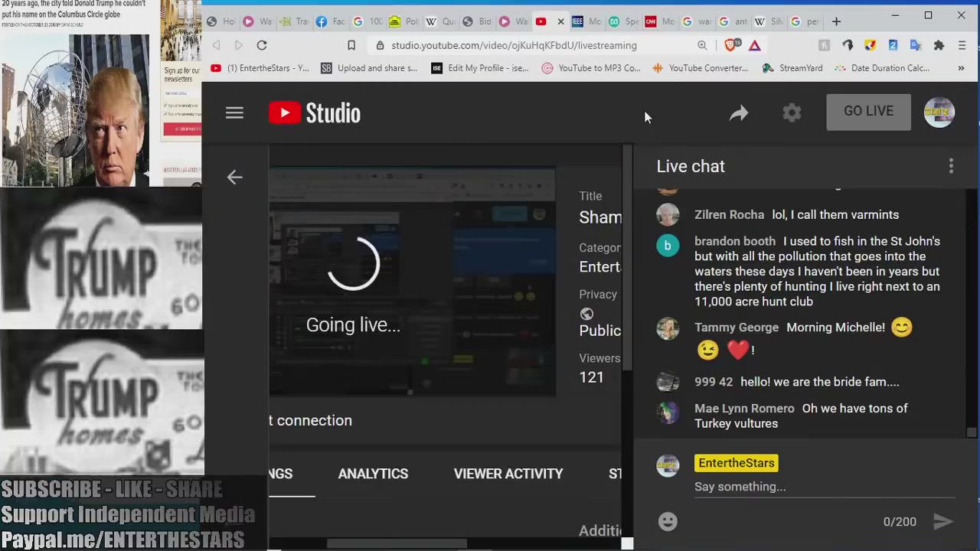
Task: Open Live chat three-dot options menu
Action: click(951, 166)
